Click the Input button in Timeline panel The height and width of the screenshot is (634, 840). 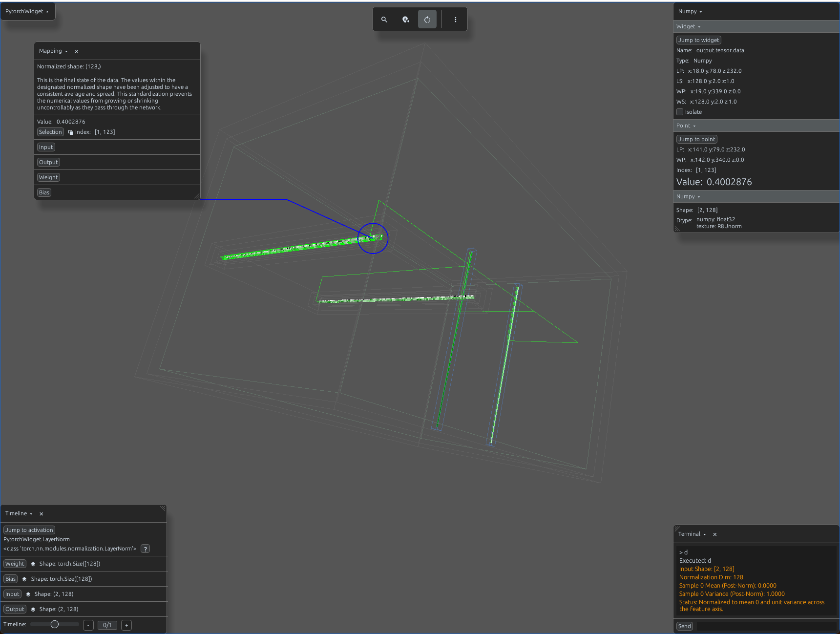coord(12,594)
